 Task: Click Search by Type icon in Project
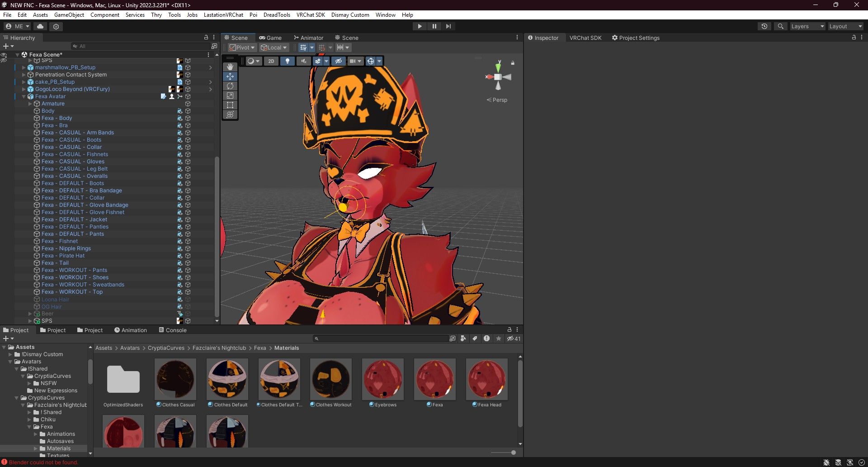pos(463,338)
